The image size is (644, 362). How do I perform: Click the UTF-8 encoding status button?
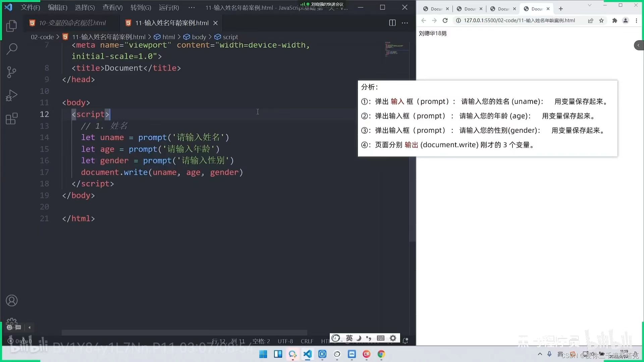pyautogui.click(x=285, y=341)
